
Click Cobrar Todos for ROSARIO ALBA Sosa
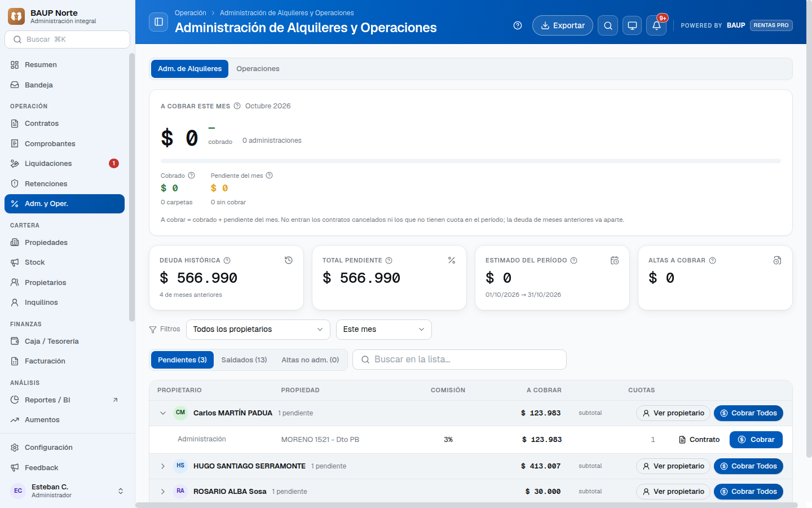(748, 492)
